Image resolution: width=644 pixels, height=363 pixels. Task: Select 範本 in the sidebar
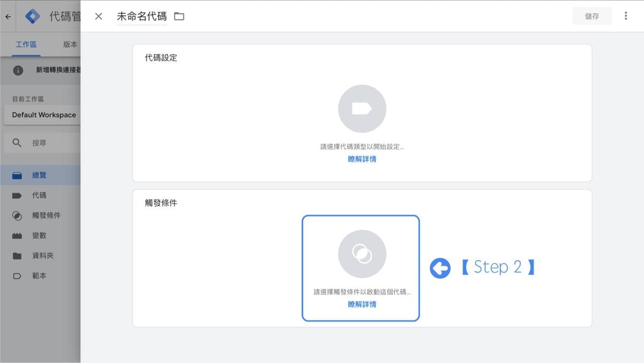[x=40, y=276]
